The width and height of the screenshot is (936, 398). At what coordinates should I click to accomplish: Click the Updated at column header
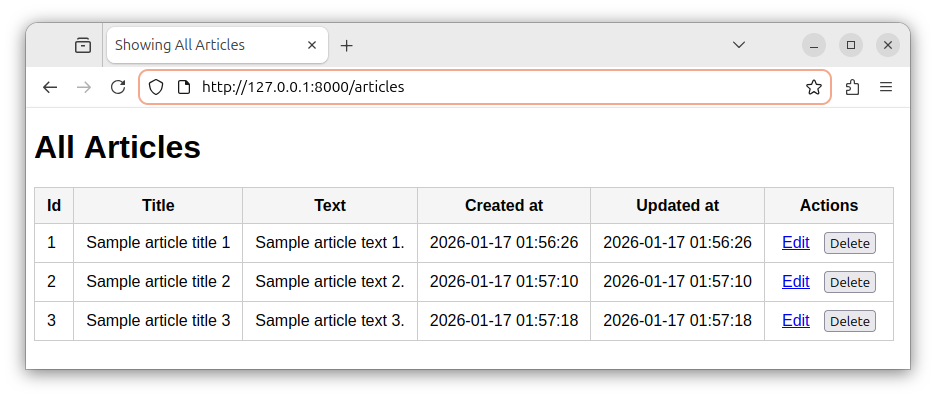[x=678, y=206]
